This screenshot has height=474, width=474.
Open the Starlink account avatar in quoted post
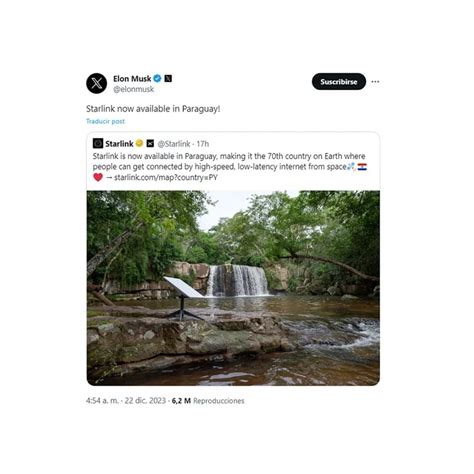pyautogui.click(x=98, y=144)
